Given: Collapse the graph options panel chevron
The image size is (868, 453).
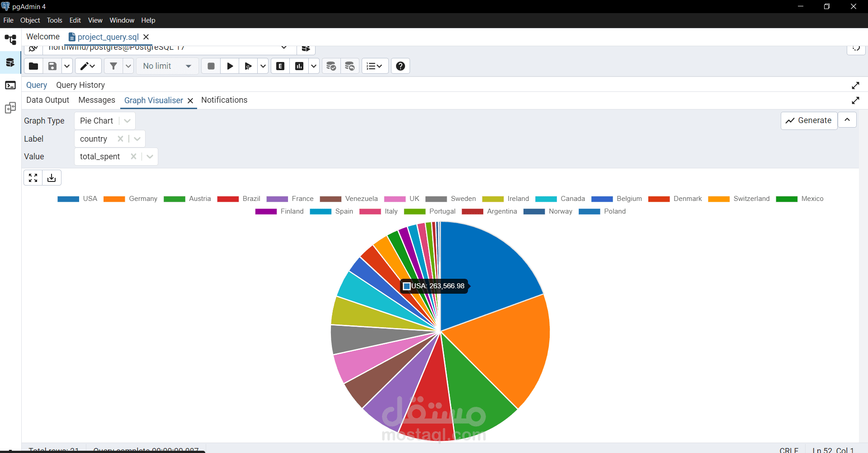Looking at the screenshot, I should 847,120.
